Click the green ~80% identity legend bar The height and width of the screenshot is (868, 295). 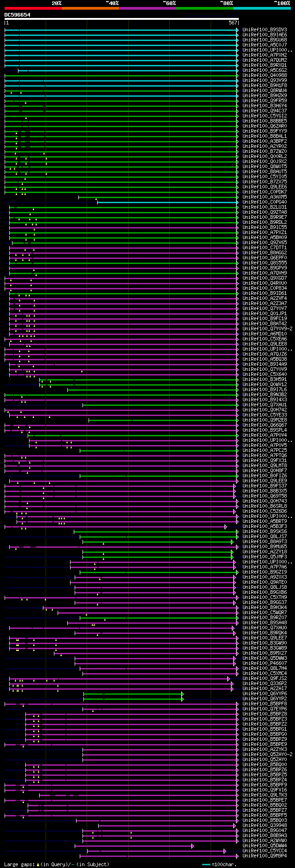click(204, 8)
